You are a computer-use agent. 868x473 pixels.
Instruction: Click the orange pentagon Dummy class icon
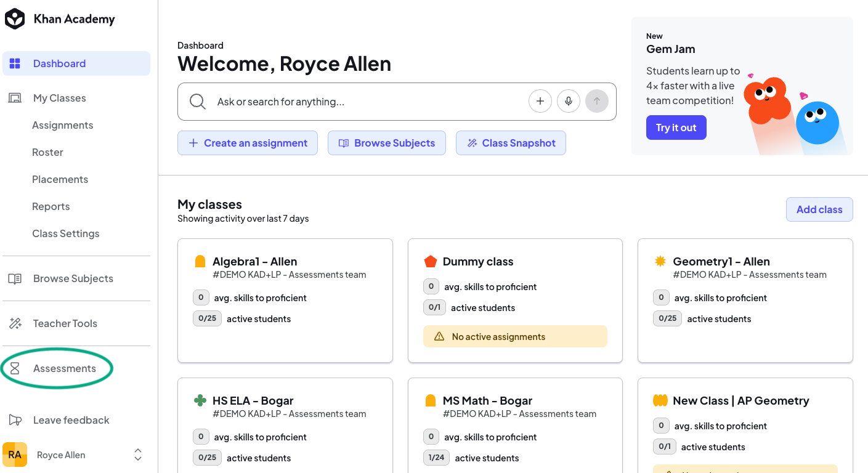[x=431, y=262]
